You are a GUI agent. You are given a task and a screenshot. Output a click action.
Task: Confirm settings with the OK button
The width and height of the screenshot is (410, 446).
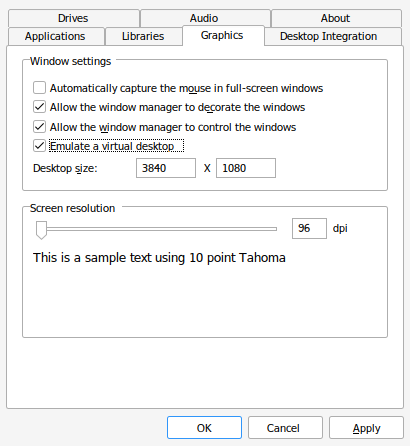coord(204,428)
